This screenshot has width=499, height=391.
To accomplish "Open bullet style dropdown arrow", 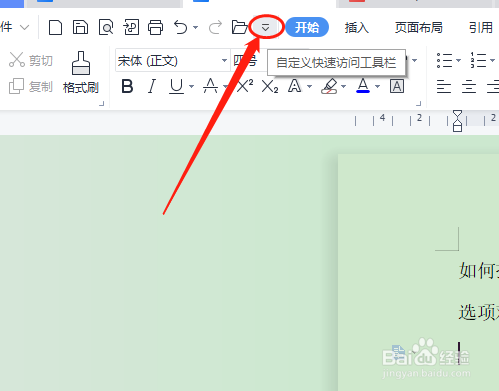I will coord(458,61).
